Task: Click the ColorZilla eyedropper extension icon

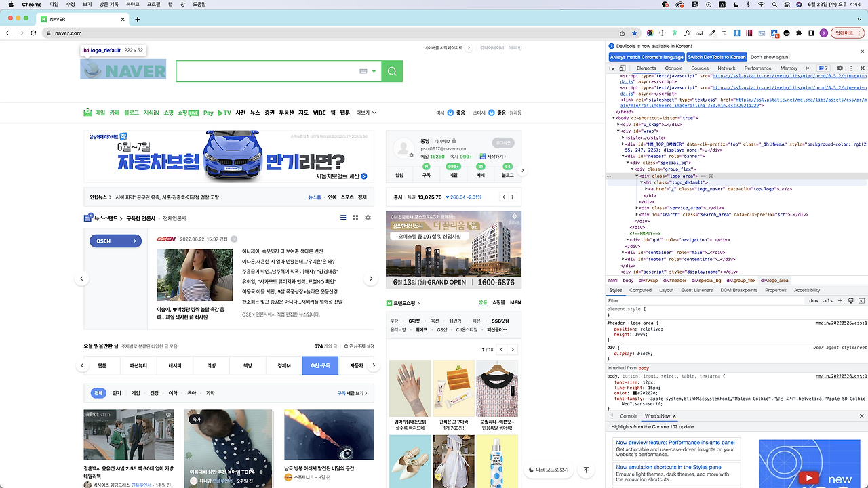Action: coord(712,32)
